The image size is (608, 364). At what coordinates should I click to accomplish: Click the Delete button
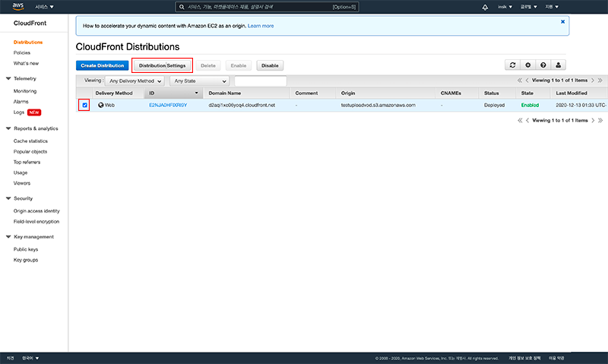tap(208, 65)
